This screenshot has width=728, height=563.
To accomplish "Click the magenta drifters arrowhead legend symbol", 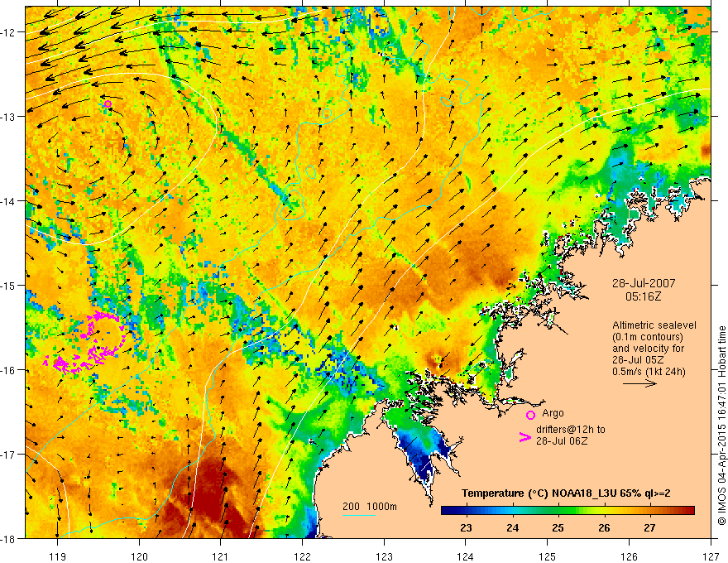I will click(x=525, y=437).
